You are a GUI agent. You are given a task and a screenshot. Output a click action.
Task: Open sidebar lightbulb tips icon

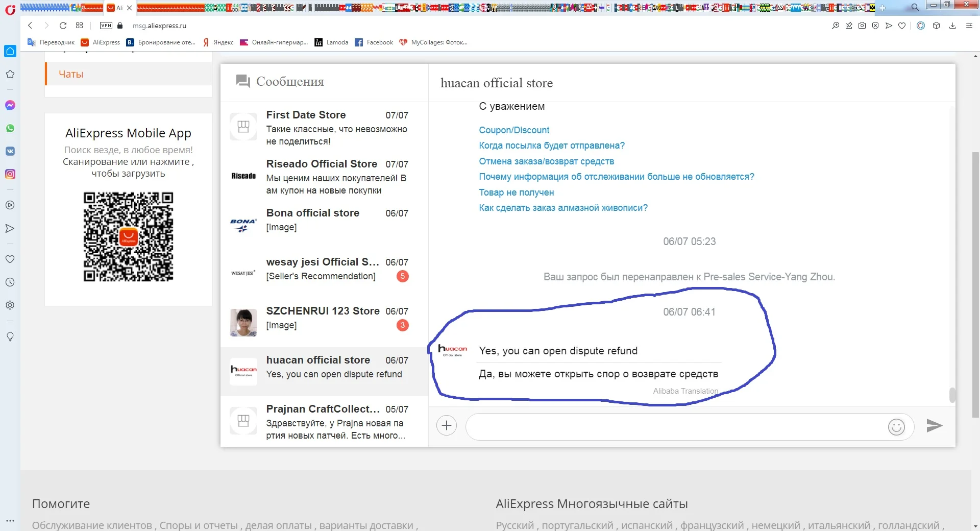(x=10, y=336)
